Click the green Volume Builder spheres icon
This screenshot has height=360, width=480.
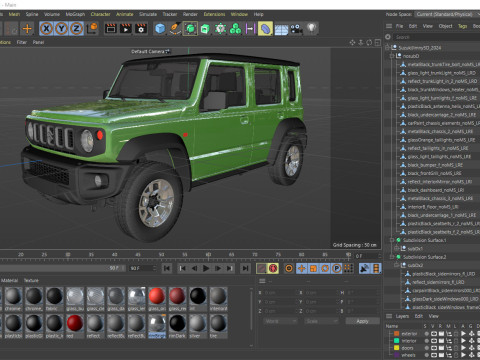pyautogui.click(x=235, y=29)
